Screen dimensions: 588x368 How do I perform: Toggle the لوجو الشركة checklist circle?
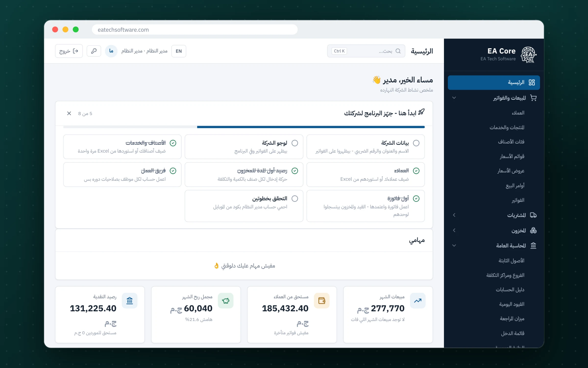(295, 143)
